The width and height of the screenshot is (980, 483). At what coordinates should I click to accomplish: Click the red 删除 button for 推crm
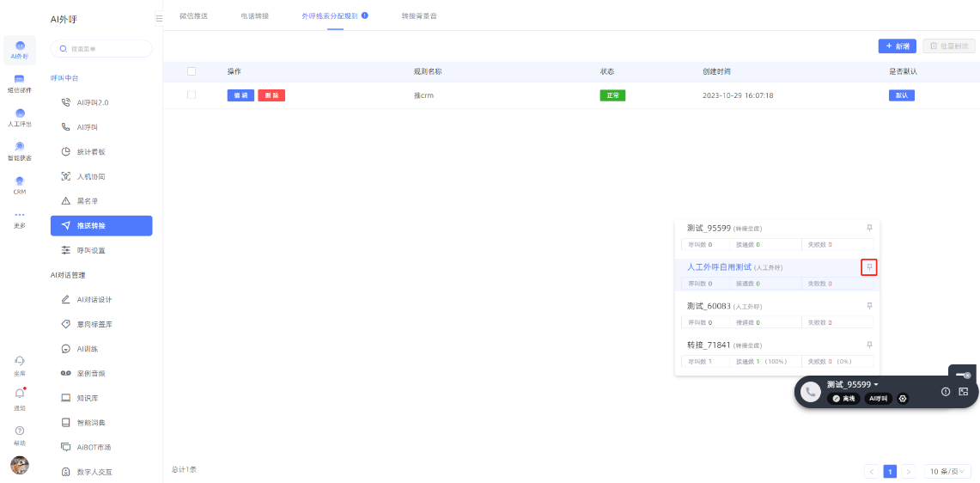[x=271, y=95]
